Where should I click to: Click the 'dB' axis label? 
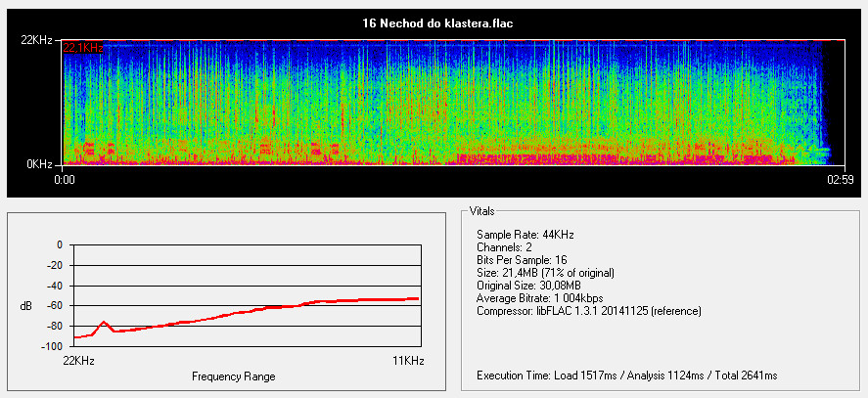tap(26, 306)
